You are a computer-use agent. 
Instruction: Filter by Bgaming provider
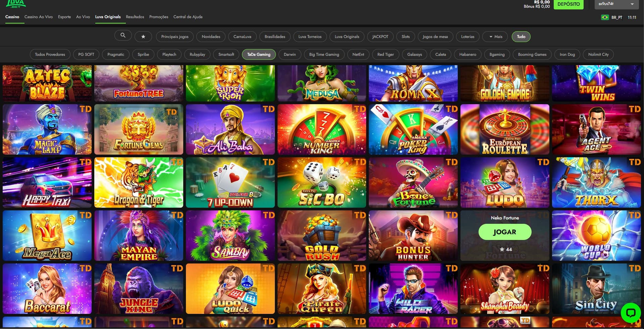click(497, 54)
